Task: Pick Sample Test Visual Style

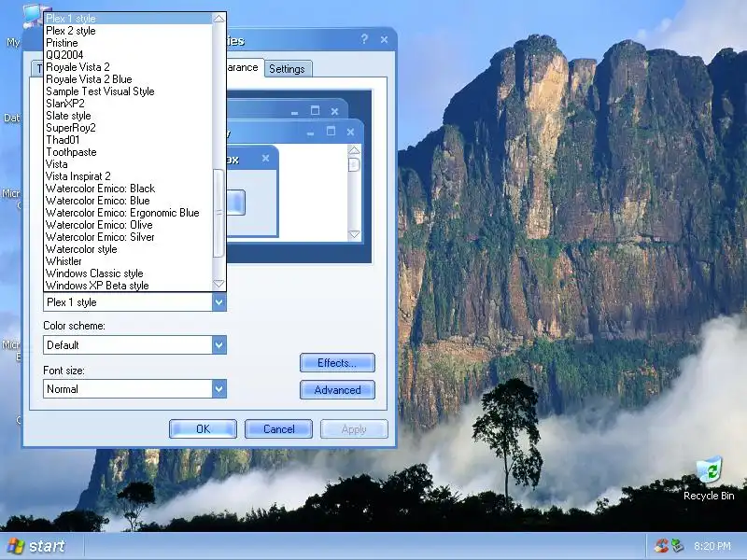Action: click(x=128, y=91)
